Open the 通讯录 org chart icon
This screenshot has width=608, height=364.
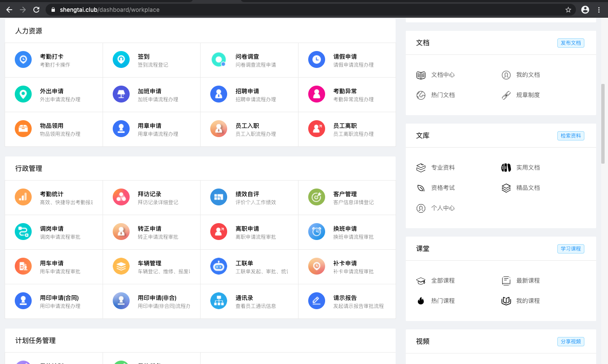tap(219, 301)
